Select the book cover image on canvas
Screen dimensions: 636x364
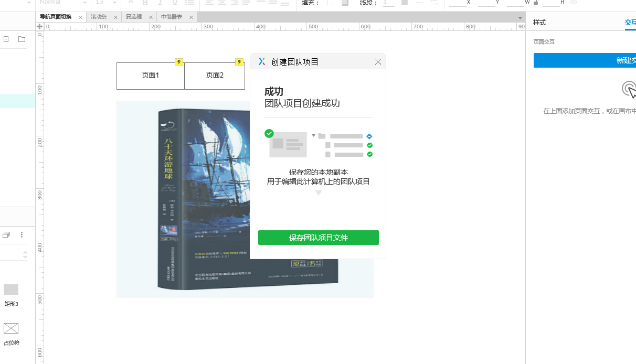coord(245,199)
